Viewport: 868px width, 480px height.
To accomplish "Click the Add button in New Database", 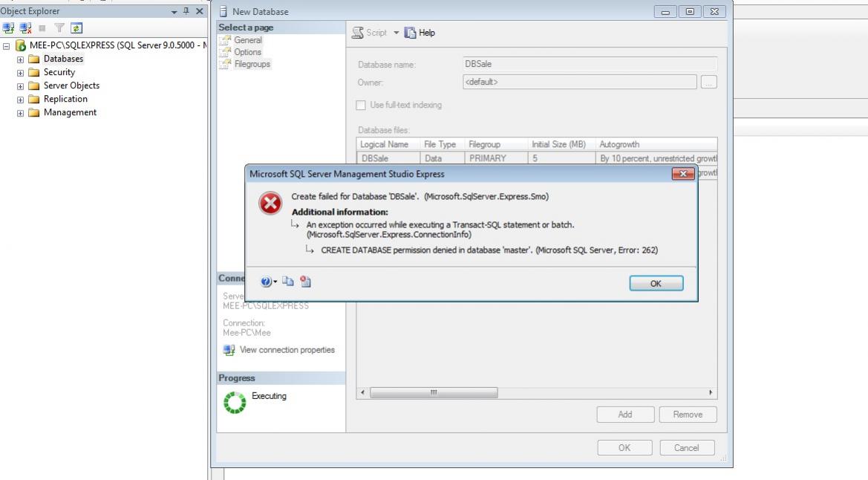I will click(x=625, y=415).
